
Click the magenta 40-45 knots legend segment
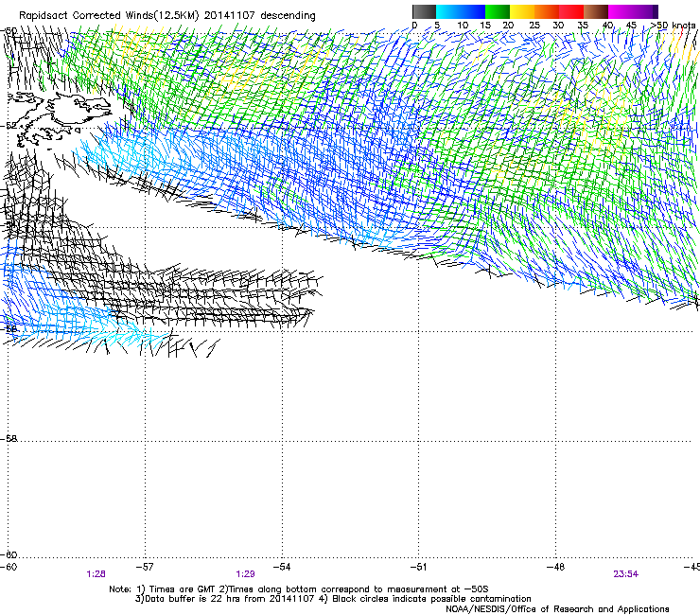(621, 11)
